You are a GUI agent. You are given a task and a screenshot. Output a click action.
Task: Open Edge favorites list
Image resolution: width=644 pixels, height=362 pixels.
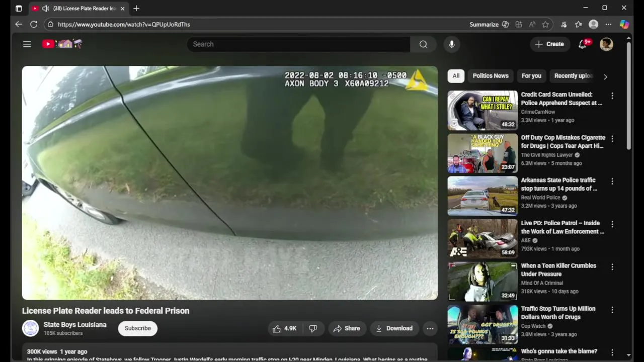(x=579, y=24)
